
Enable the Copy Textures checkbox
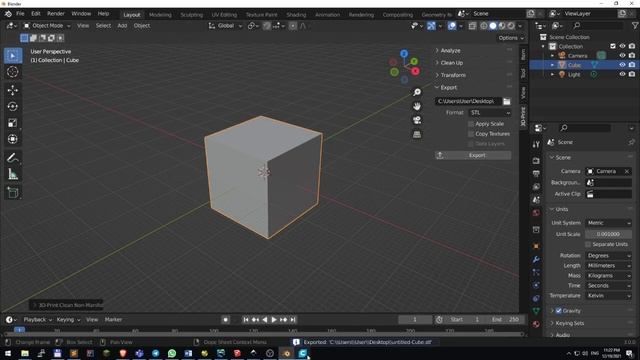pos(471,134)
